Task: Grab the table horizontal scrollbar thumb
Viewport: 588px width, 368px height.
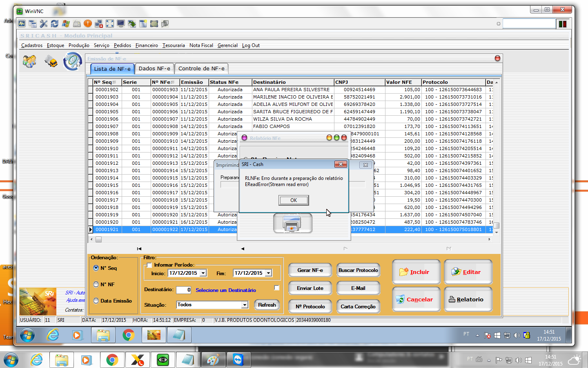Action: tap(98, 240)
